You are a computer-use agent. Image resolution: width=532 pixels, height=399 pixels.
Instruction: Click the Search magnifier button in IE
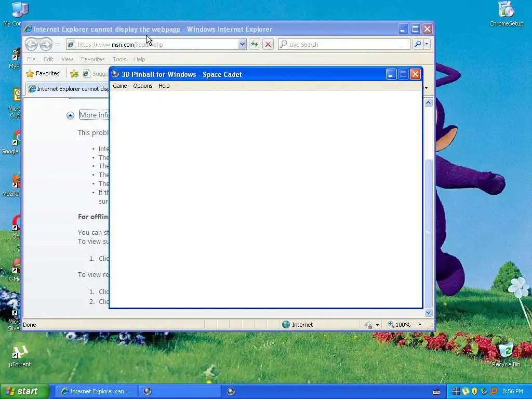coord(418,44)
